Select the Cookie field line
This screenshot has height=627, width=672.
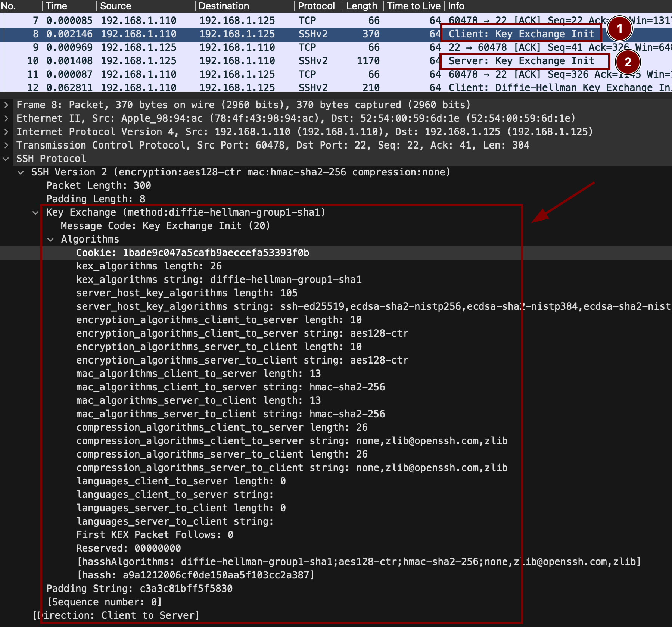coord(193,253)
